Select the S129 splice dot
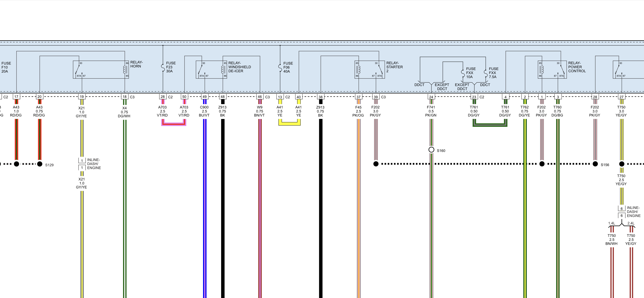This screenshot has width=644, height=298. 40,164
